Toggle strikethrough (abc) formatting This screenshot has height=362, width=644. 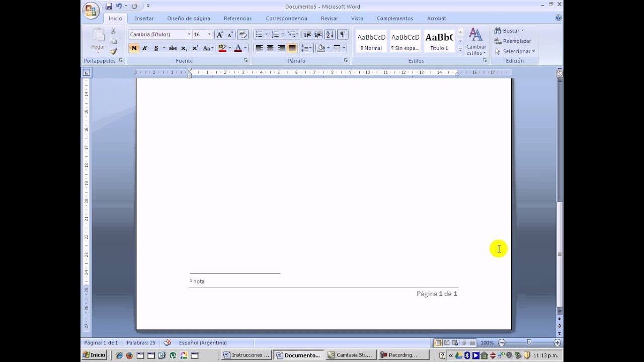point(173,48)
